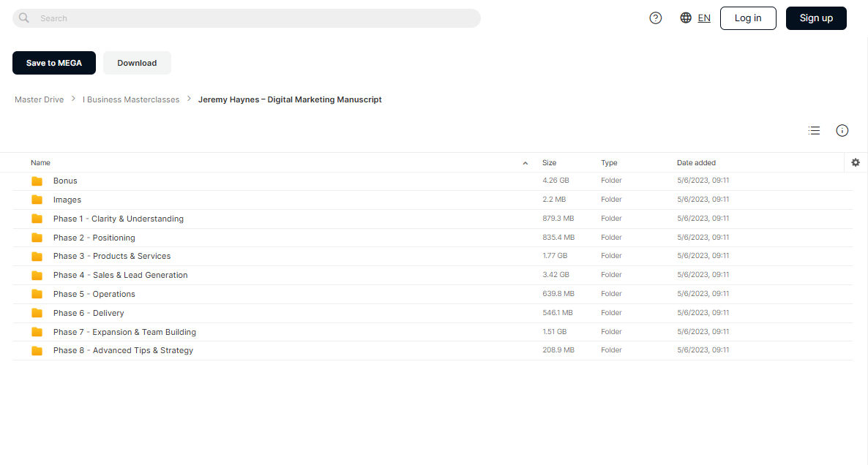
Task: Click Folder type in Bonus row
Action: (611, 181)
